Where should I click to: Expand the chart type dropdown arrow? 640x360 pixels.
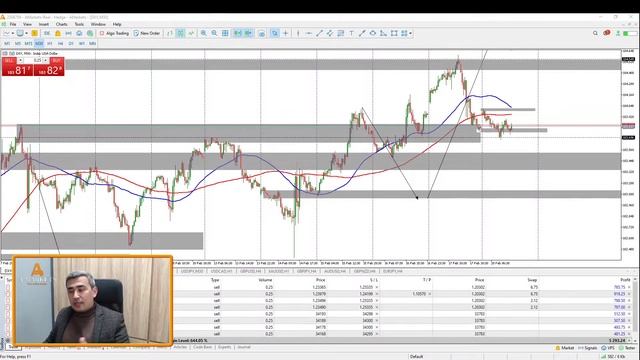click(13, 33)
